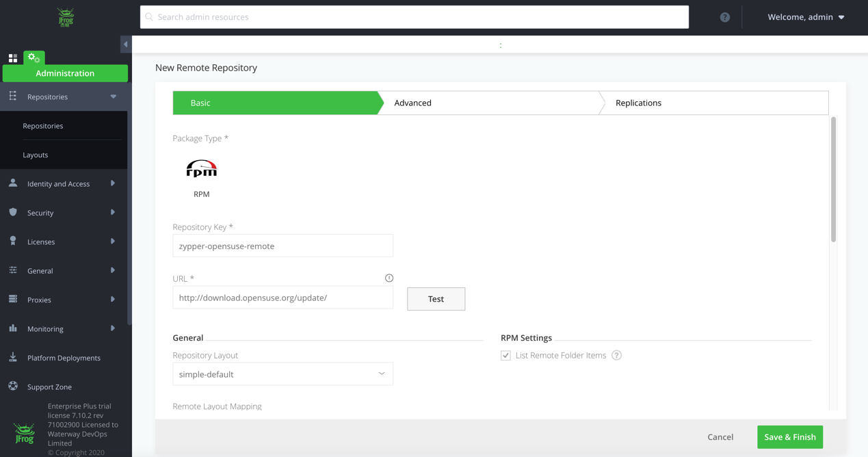Open the Repositories submenu item
The height and width of the screenshot is (457, 868).
[x=43, y=126]
